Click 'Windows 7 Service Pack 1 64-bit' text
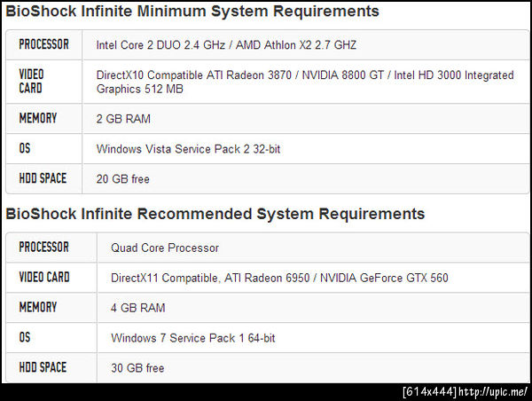The image size is (532, 401). pos(193,338)
